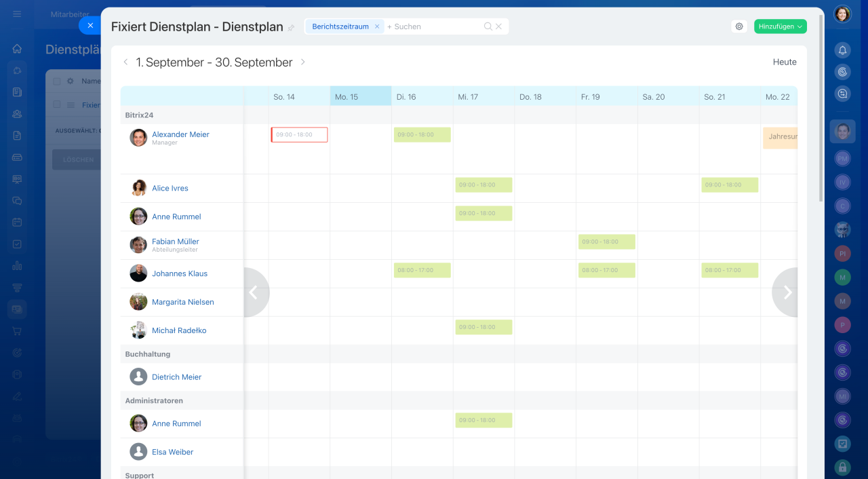Screen dimensions: 868x479
Task: Open the tasks checkmark icon in sidebar
Action: click(17, 244)
